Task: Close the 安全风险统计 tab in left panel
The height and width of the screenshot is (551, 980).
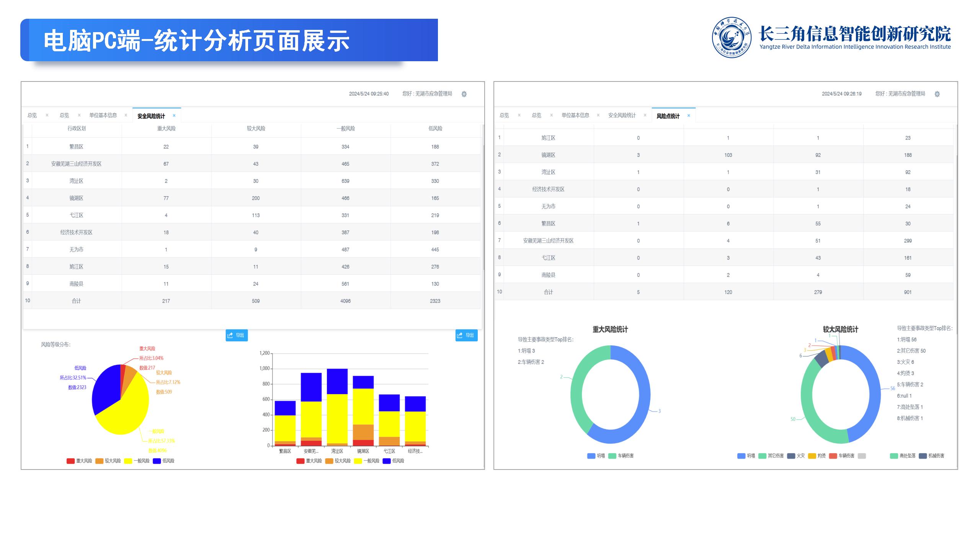Action: [x=174, y=116]
